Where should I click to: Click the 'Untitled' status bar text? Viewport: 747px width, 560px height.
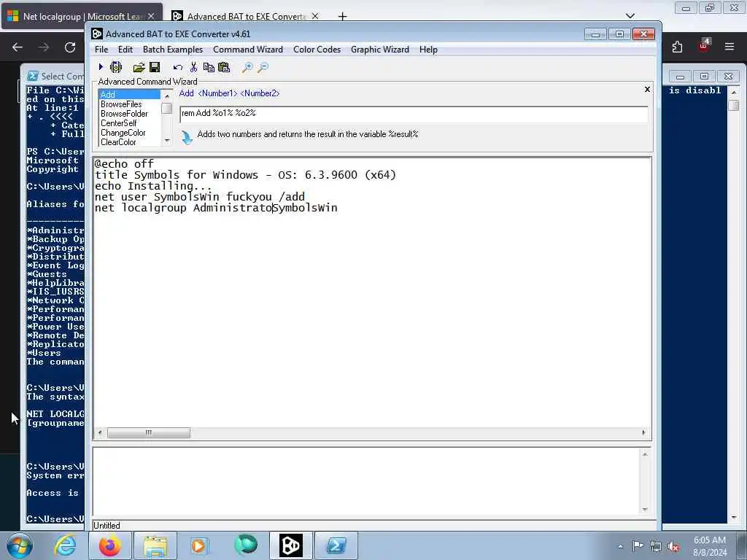107,526
